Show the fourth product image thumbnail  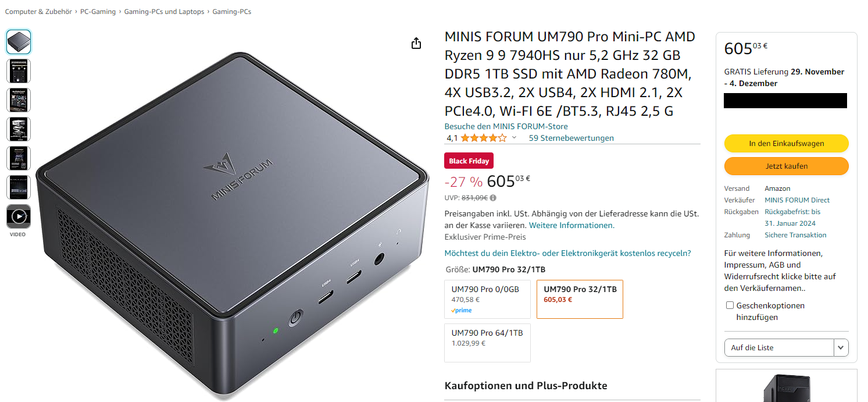click(19, 129)
